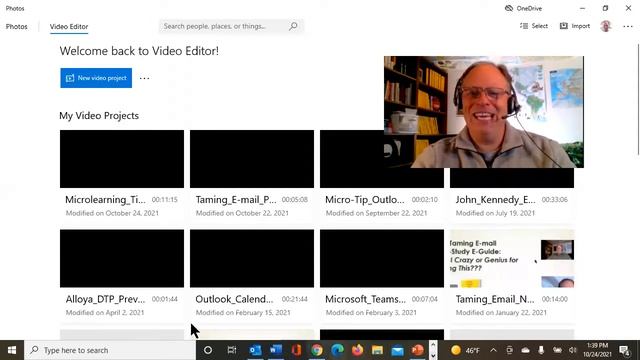Click the search magnifier icon

pos(293,26)
